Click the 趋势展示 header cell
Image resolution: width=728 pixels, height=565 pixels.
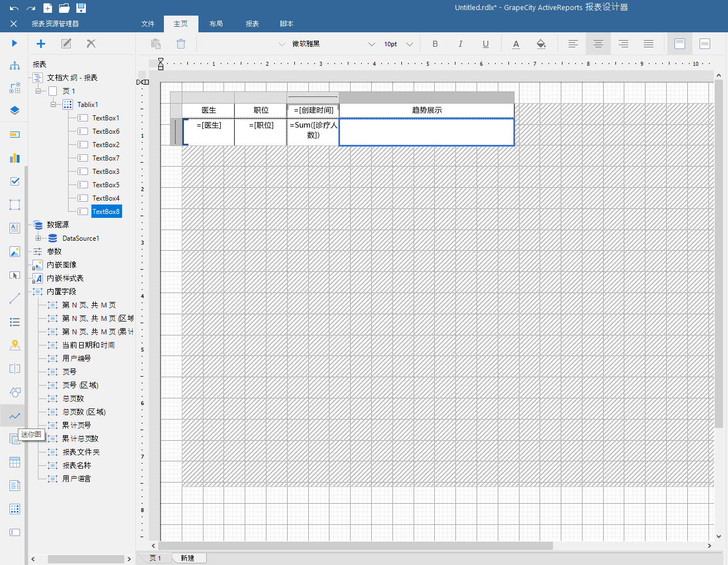(426, 110)
